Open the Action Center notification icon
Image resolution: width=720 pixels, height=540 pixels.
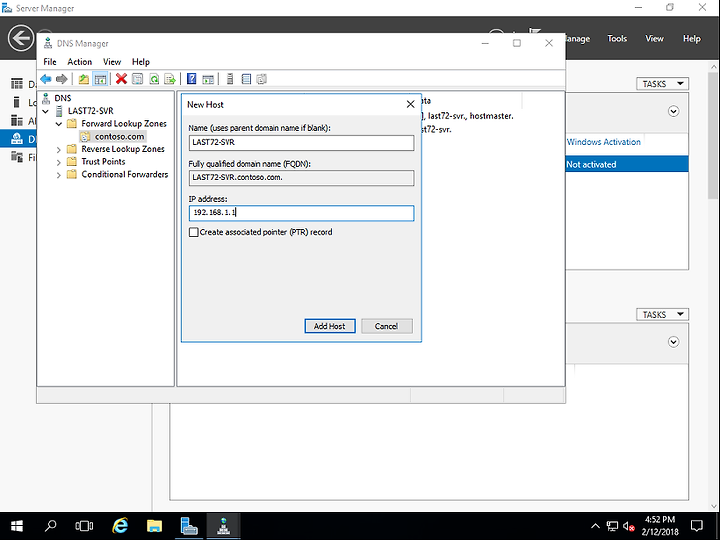coord(697,526)
